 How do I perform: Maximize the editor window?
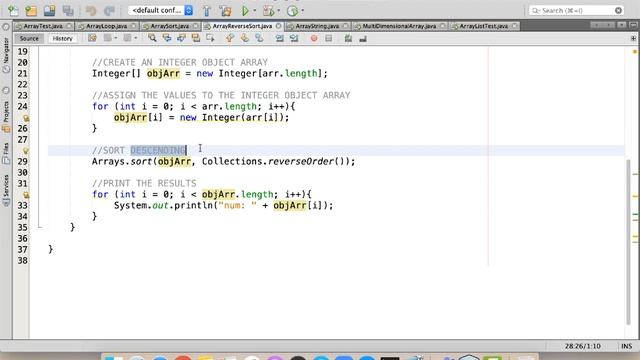(x=633, y=25)
